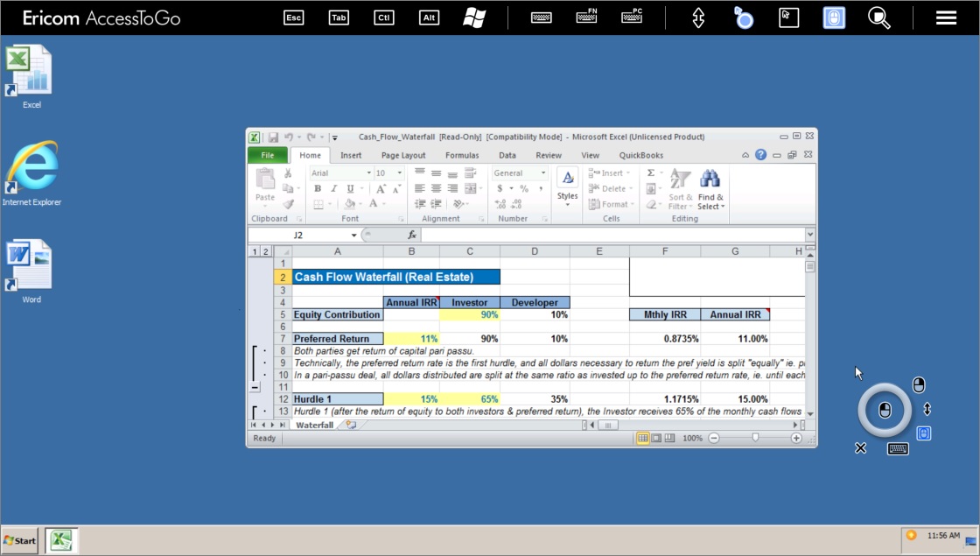The image size is (980, 556).
Task: Switch to the Page Layout ribbon tab
Action: [403, 155]
